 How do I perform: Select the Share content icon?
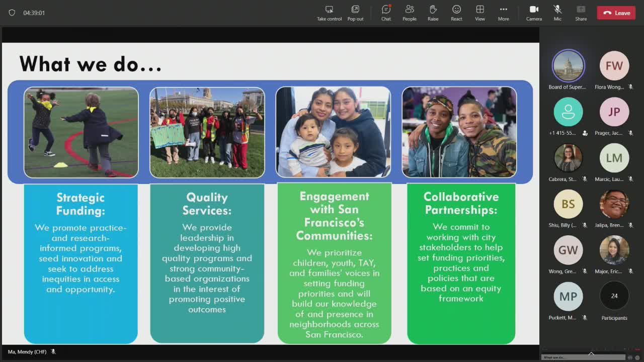(x=580, y=13)
